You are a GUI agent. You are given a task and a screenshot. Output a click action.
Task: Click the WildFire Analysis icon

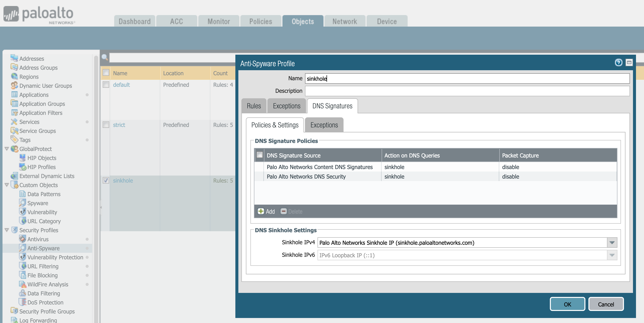pyautogui.click(x=23, y=284)
